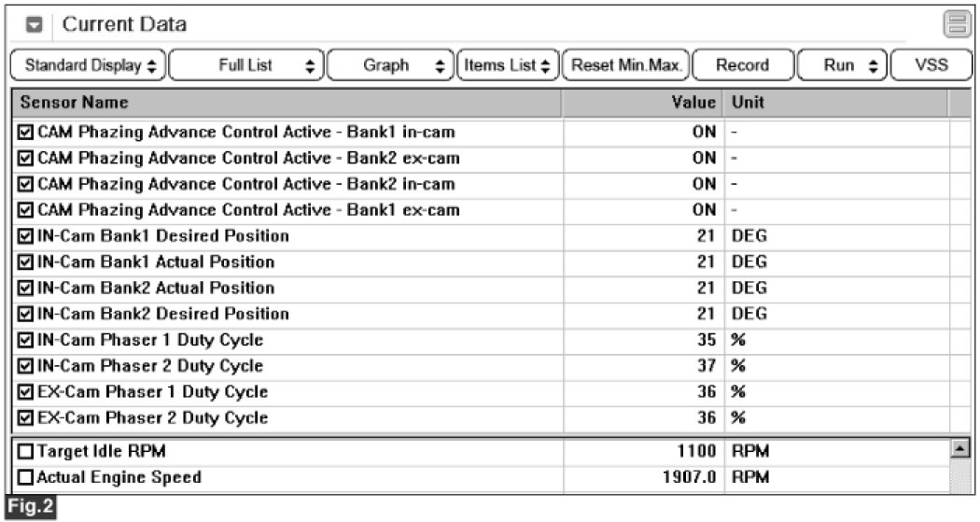980x522 pixels.
Task: Check the Actual Engine Speed checkbox
Action: coord(26,478)
